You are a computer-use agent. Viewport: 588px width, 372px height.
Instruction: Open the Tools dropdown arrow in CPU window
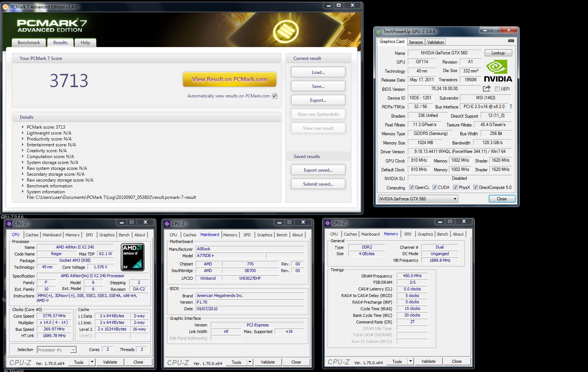pyautogui.click(x=92, y=362)
